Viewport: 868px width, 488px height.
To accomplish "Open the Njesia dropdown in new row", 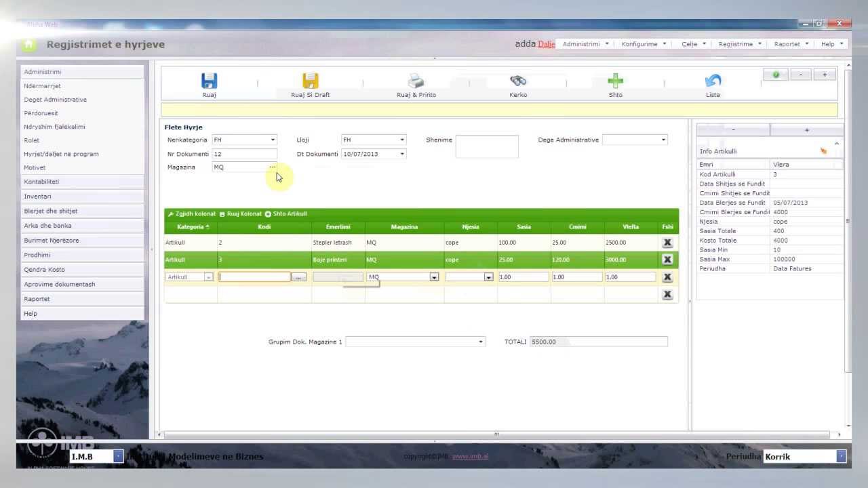I will (x=488, y=277).
